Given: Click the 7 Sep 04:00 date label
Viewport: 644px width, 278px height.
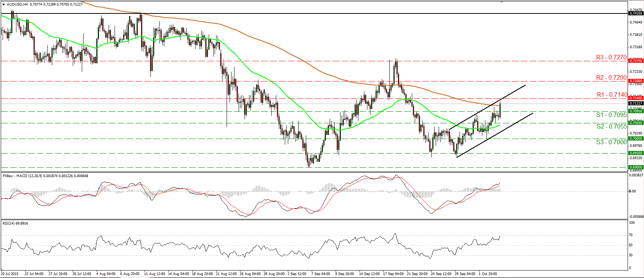Looking at the screenshot, I should [x=321, y=274].
